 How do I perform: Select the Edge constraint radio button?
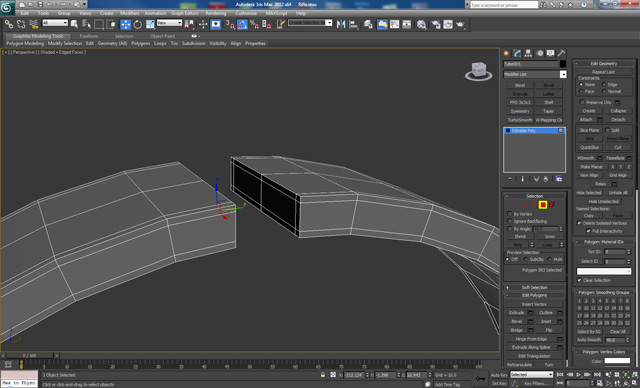coord(604,84)
